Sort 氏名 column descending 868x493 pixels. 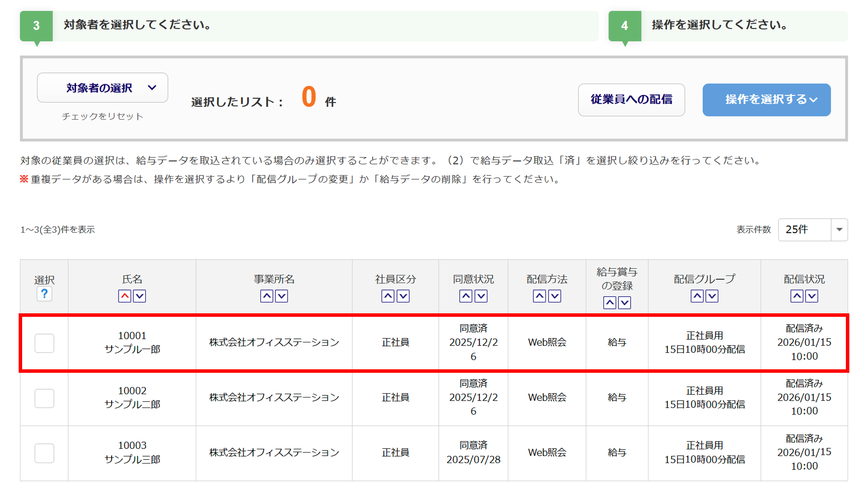139,296
